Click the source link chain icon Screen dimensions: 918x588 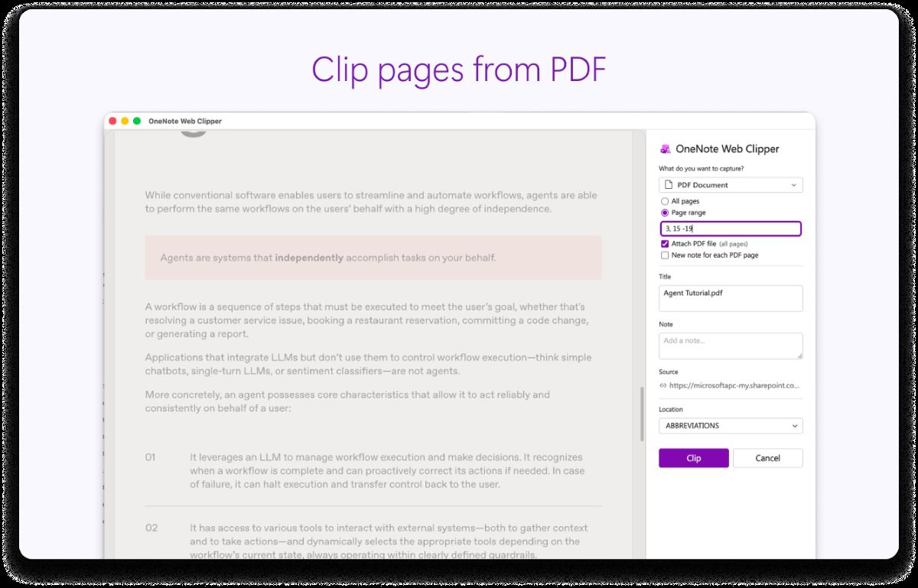pyautogui.click(x=662, y=385)
